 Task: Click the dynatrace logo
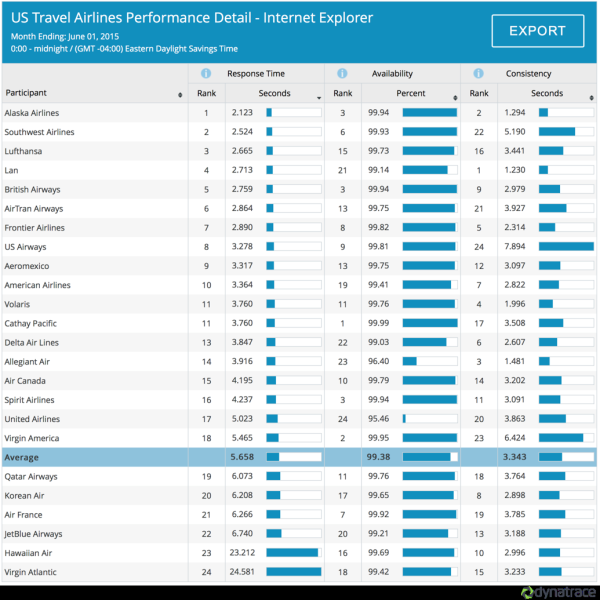tap(559, 592)
